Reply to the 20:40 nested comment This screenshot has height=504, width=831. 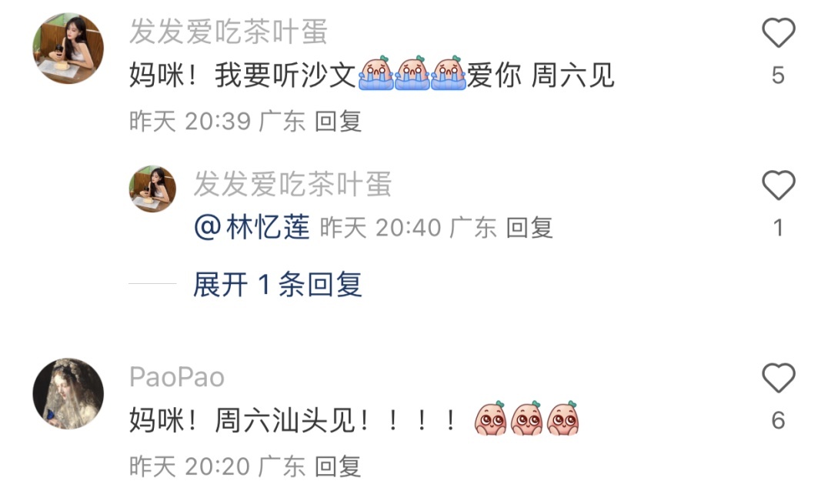point(529,228)
